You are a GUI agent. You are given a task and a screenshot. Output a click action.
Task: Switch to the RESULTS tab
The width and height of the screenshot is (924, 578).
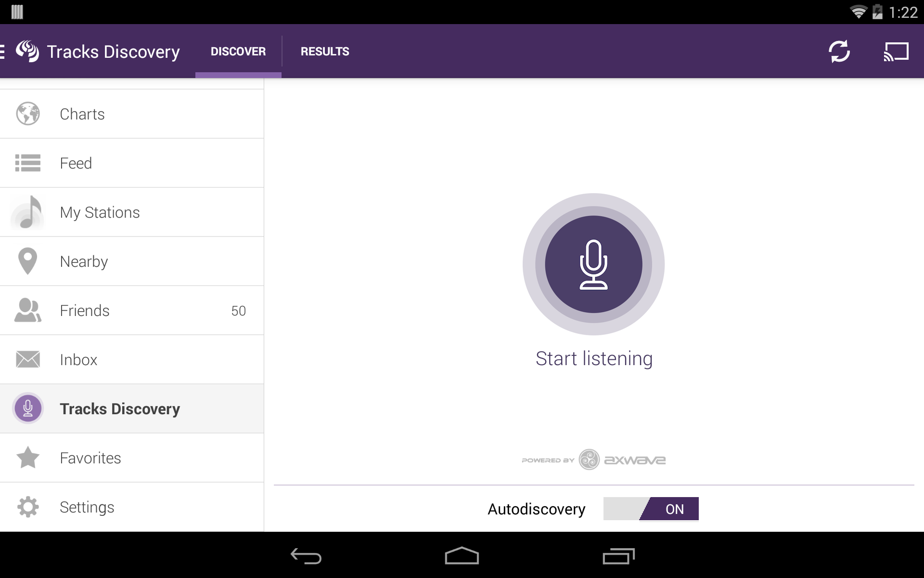pos(325,52)
